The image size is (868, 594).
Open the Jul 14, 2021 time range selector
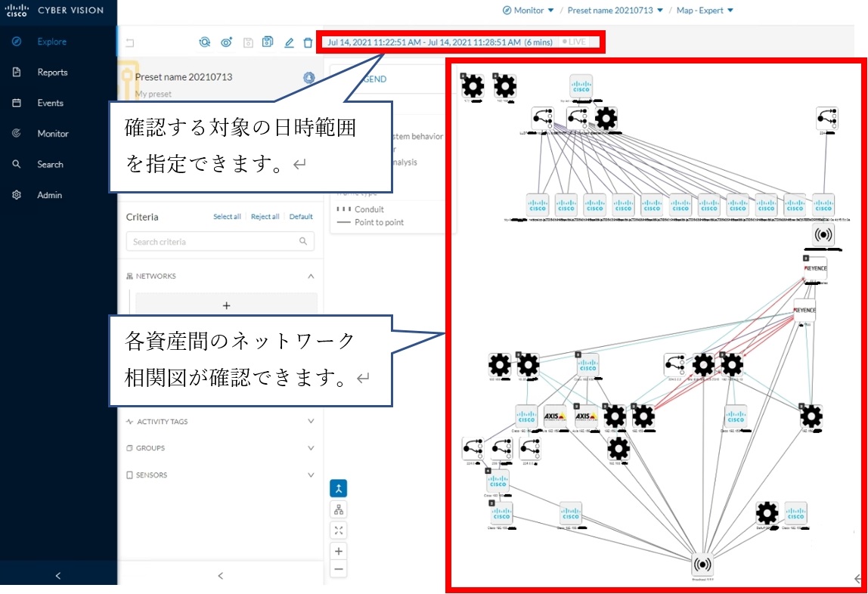pyautogui.click(x=439, y=42)
